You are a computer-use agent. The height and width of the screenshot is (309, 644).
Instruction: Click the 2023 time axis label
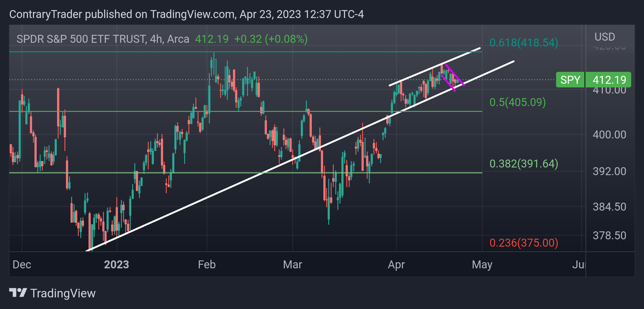pyautogui.click(x=116, y=264)
